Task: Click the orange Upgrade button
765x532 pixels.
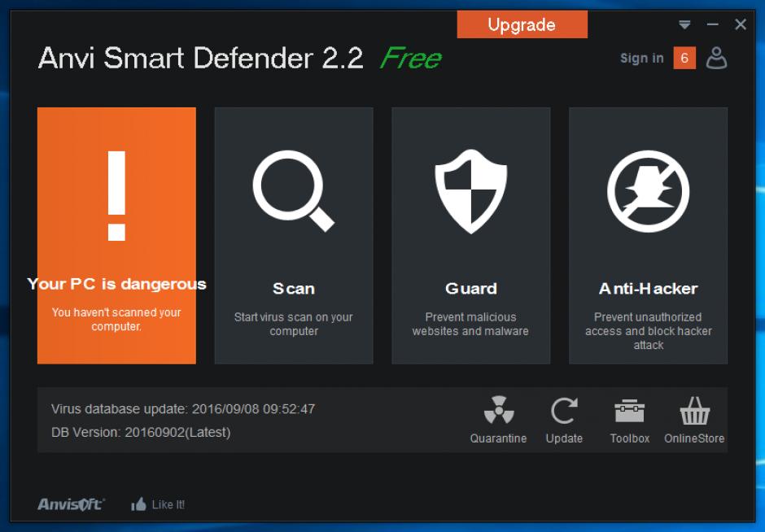Action: [x=522, y=24]
